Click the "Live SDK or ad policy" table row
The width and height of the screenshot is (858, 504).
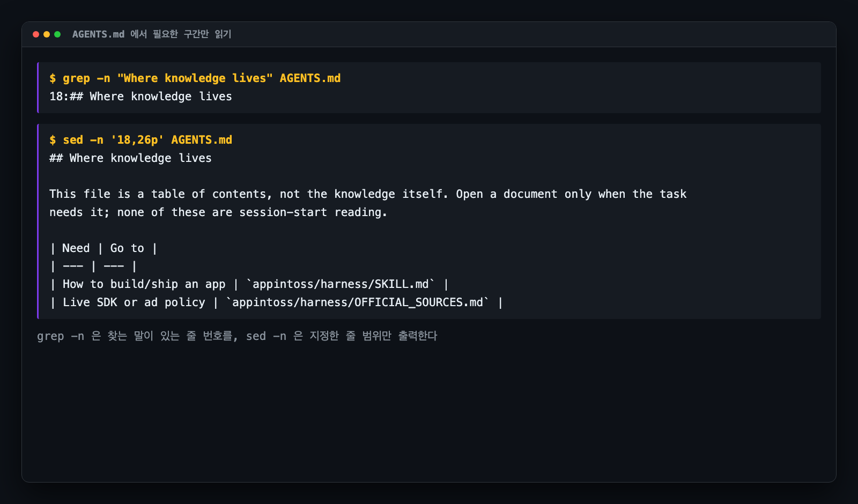pos(276,302)
